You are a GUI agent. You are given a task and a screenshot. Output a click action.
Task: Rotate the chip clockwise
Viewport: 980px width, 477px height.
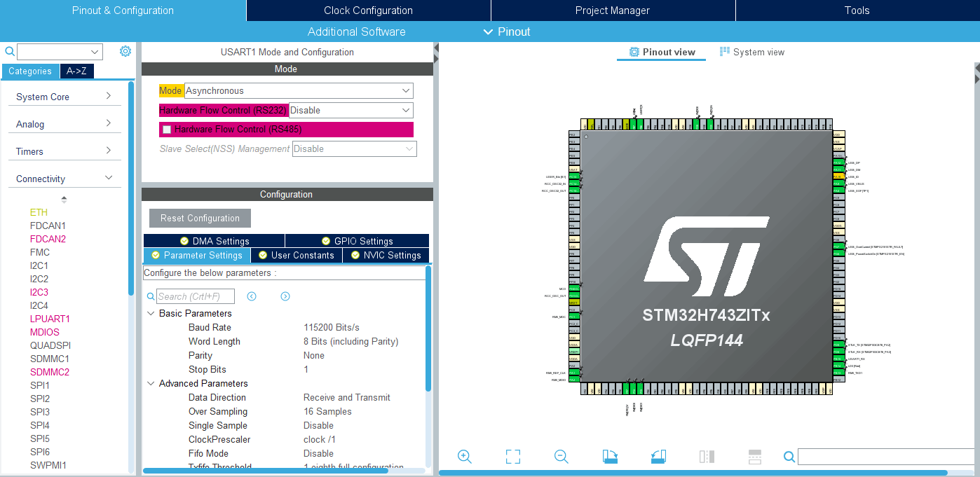pos(609,457)
